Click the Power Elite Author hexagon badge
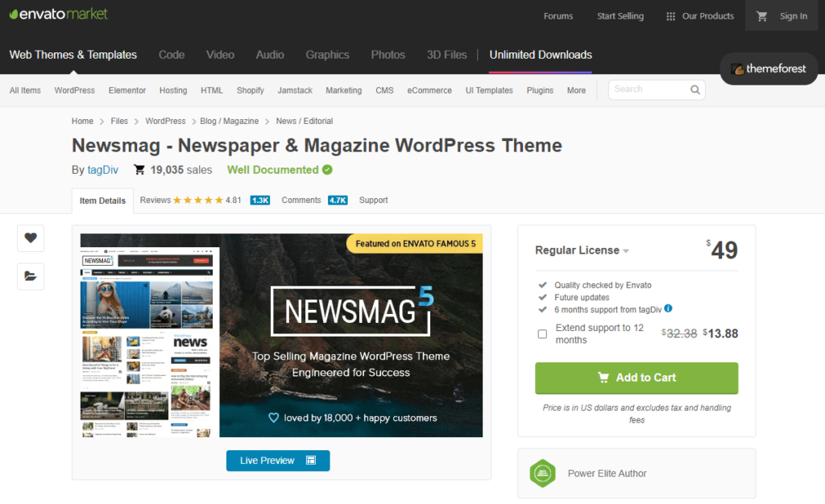825x504 pixels. click(542, 473)
